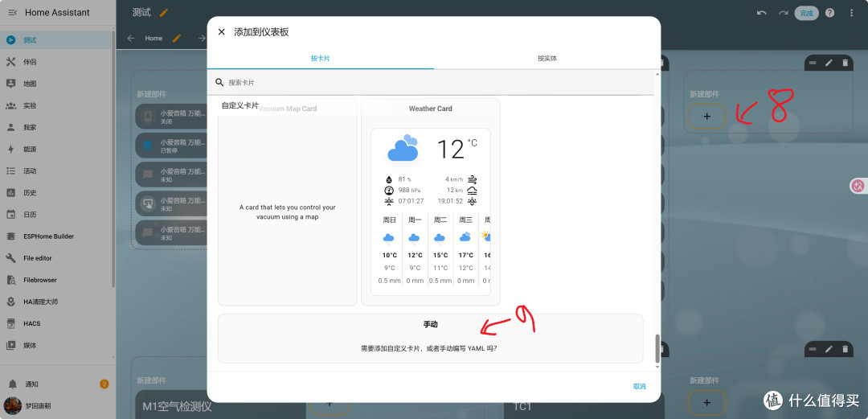Click 自定义卡片 section label
This screenshot has height=419, width=868.
240,105
